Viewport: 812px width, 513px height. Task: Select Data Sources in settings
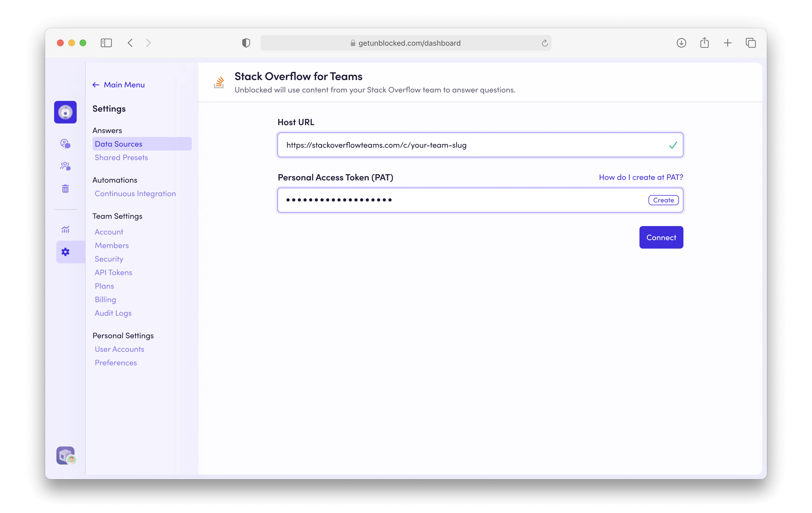[x=142, y=144]
